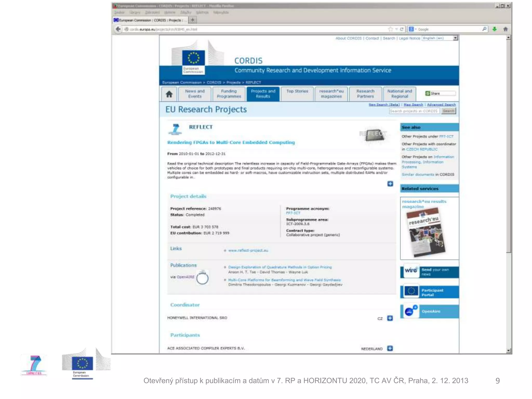Expand ACE Associated Compiler Experts details
This screenshot has width=532, height=399.
coord(390,348)
